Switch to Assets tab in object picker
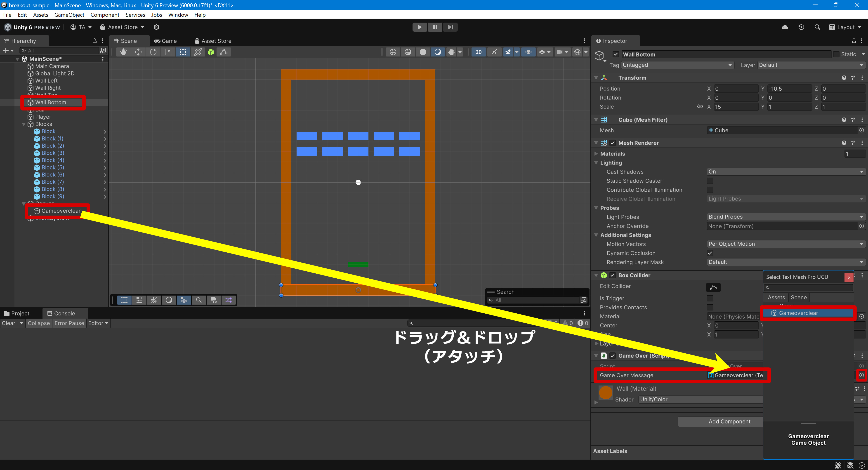Image resolution: width=868 pixels, height=470 pixels. 776,298
